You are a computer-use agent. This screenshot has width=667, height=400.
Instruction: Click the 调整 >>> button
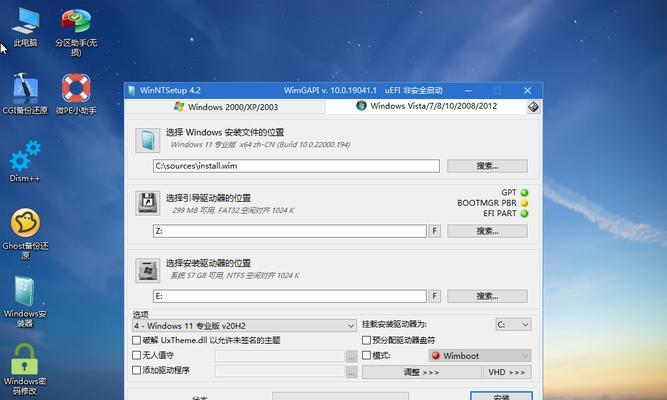click(422, 372)
